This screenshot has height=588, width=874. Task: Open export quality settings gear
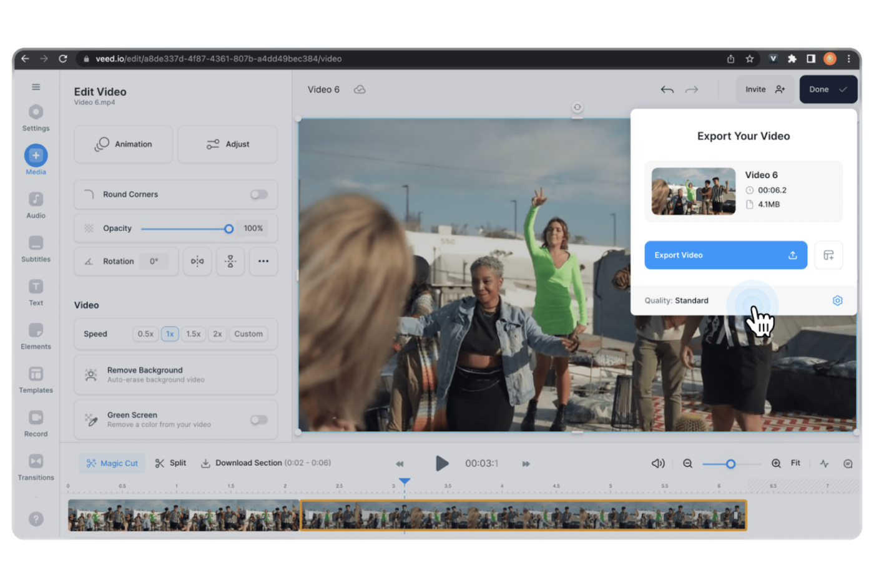click(x=837, y=301)
